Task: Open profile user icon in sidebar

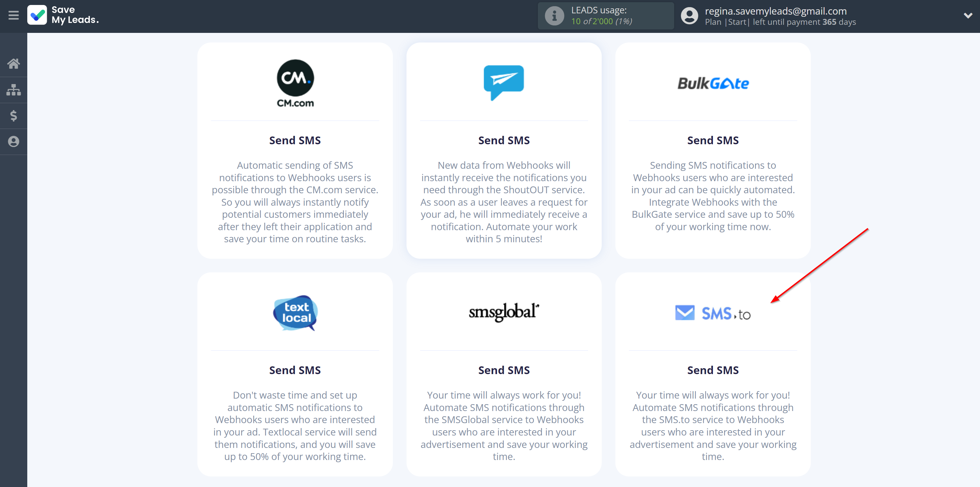Action: click(13, 142)
